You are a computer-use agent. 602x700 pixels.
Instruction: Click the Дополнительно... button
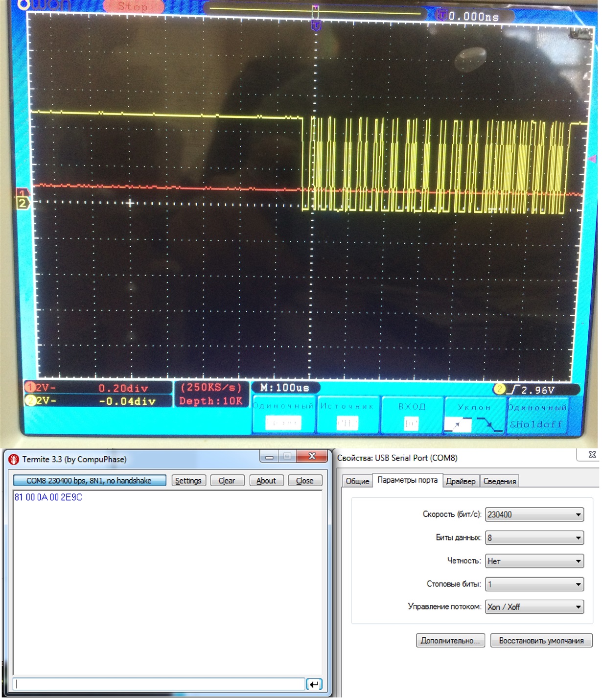[x=450, y=640]
